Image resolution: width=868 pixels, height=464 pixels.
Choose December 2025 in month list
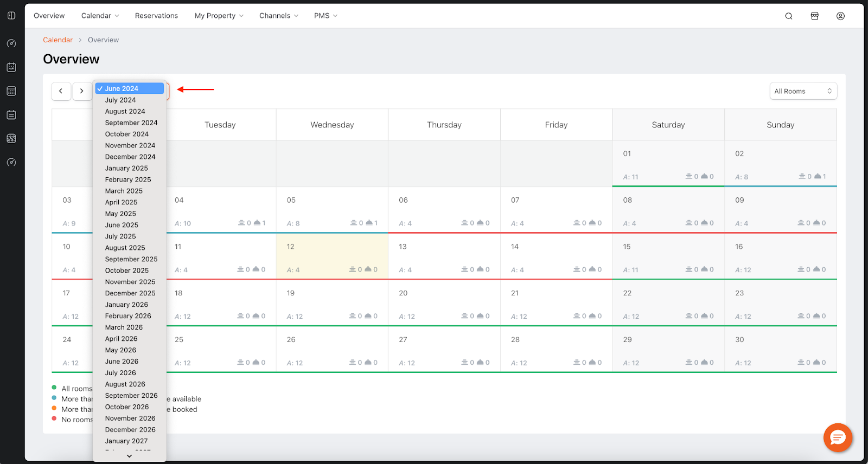click(130, 293)
